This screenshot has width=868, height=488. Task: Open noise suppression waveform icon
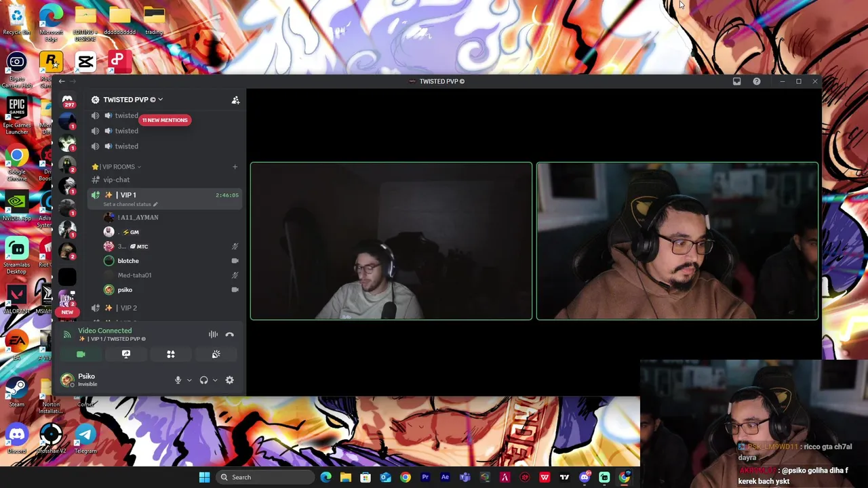213,334
